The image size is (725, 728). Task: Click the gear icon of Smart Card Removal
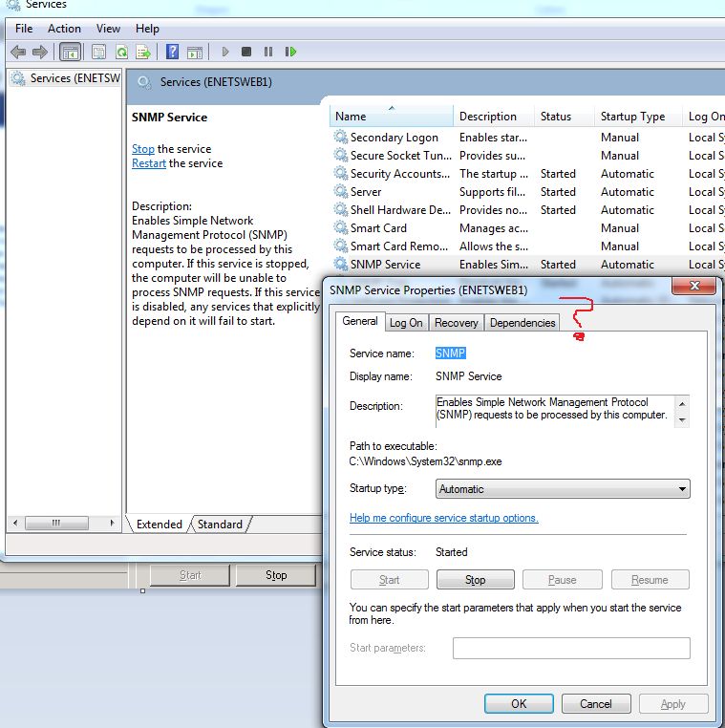[341, 246]
